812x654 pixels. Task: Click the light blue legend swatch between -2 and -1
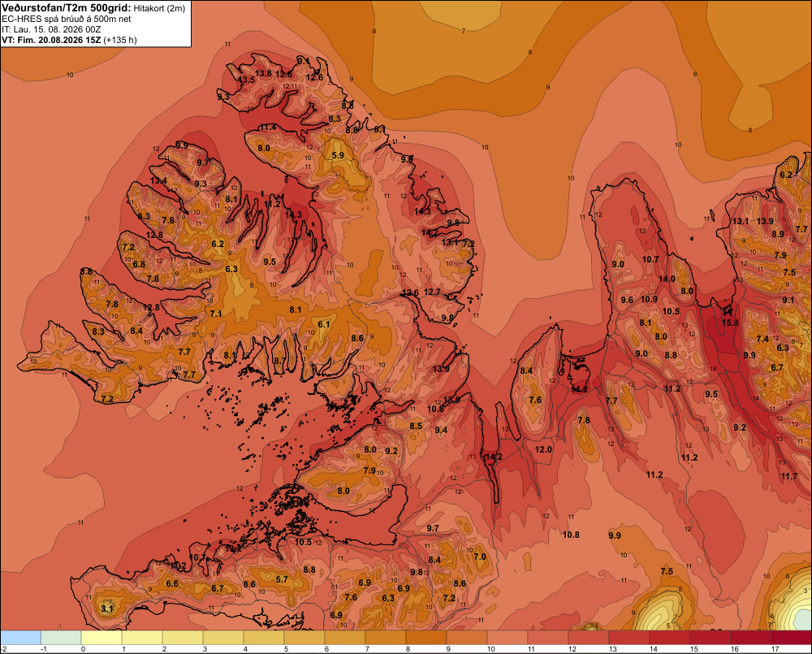(21, 637)
